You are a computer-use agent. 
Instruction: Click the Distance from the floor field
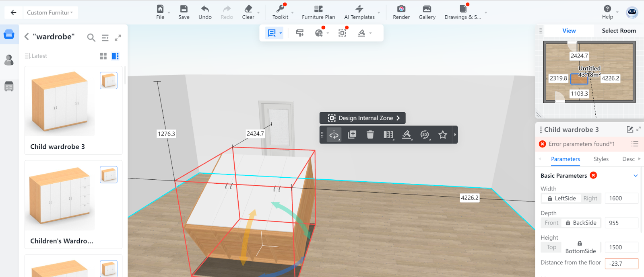point(621,264)
